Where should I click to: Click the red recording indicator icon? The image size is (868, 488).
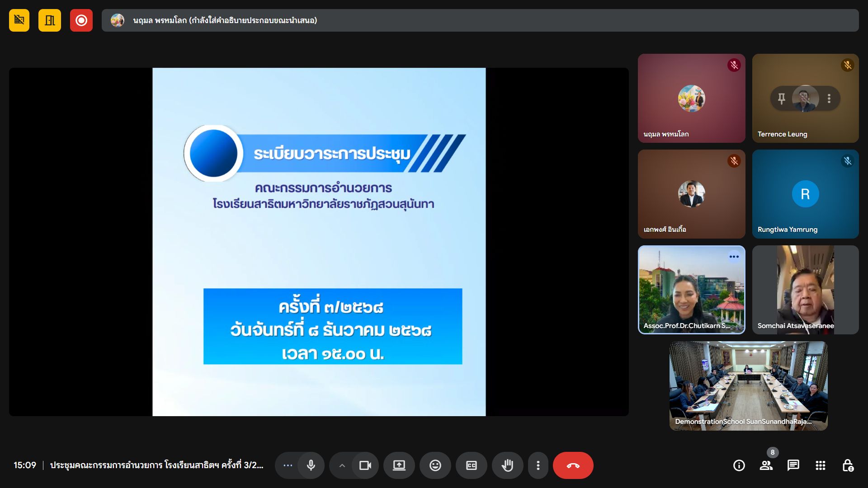[x=81, y=20]
